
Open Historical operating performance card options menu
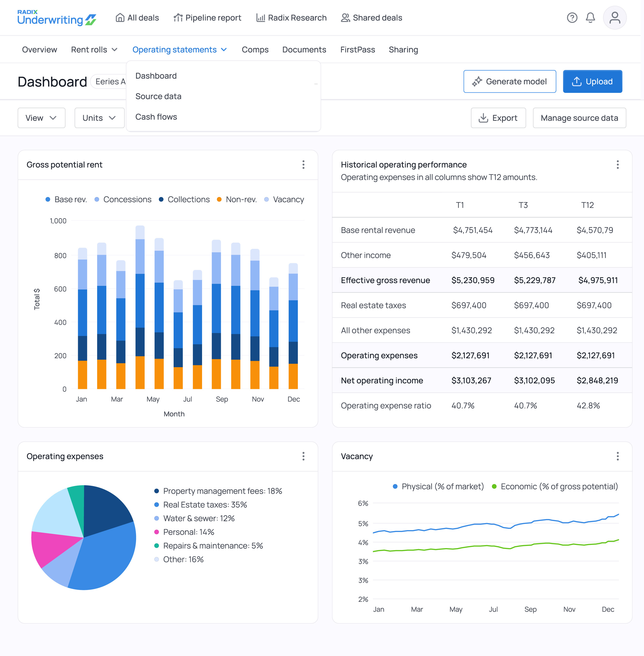[x=618, y=165]
